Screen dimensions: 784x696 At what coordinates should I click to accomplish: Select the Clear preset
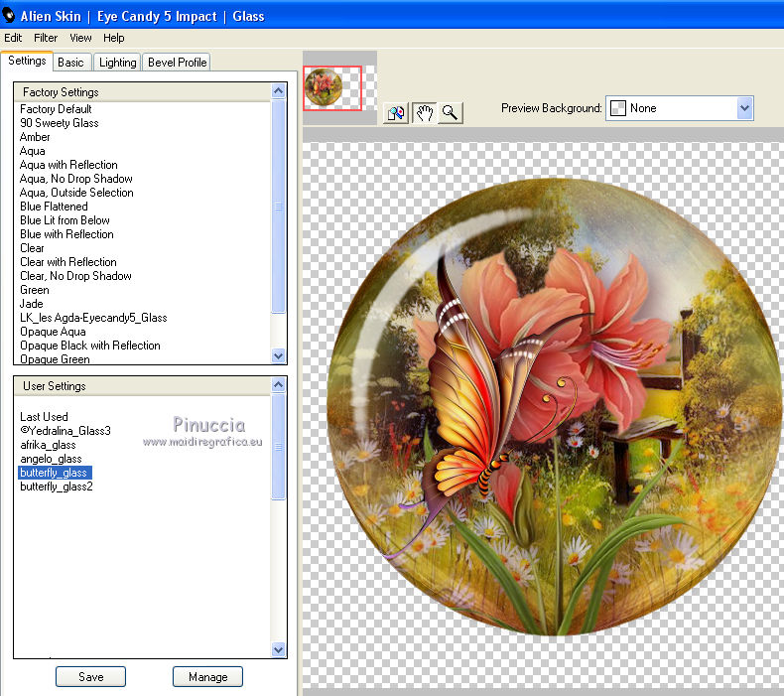coord(32,248)
